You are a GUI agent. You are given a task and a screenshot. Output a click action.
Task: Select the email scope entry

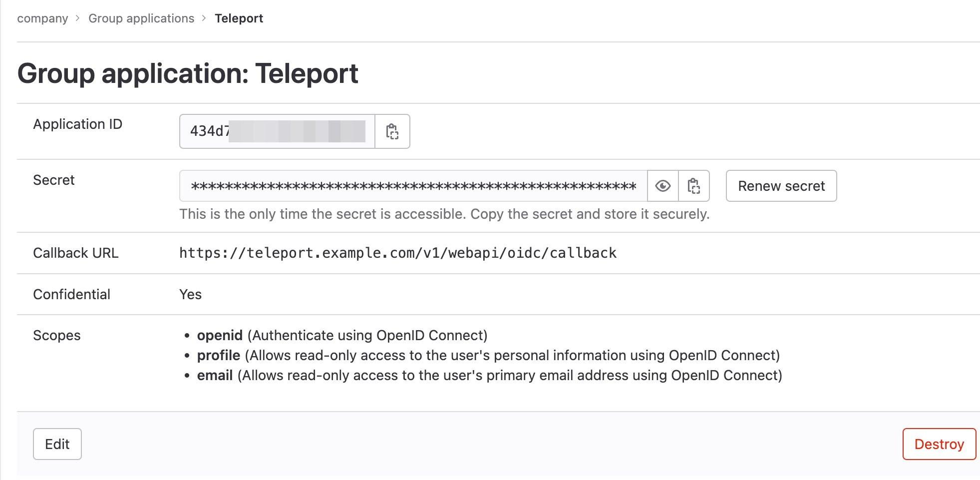tap(215, 376)
